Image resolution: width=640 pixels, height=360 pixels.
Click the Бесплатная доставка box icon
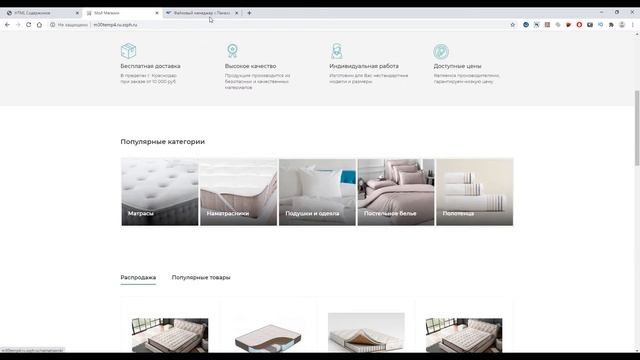(x=128, y=51)
